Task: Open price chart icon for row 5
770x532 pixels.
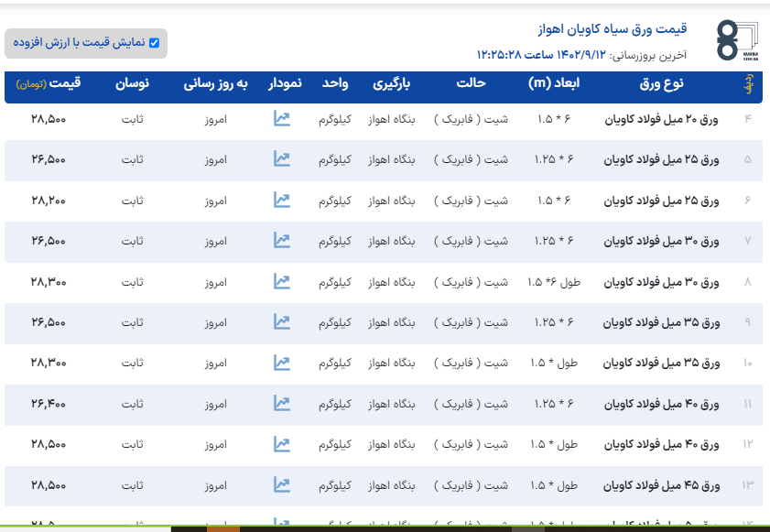Action: (x=282, y=159)
